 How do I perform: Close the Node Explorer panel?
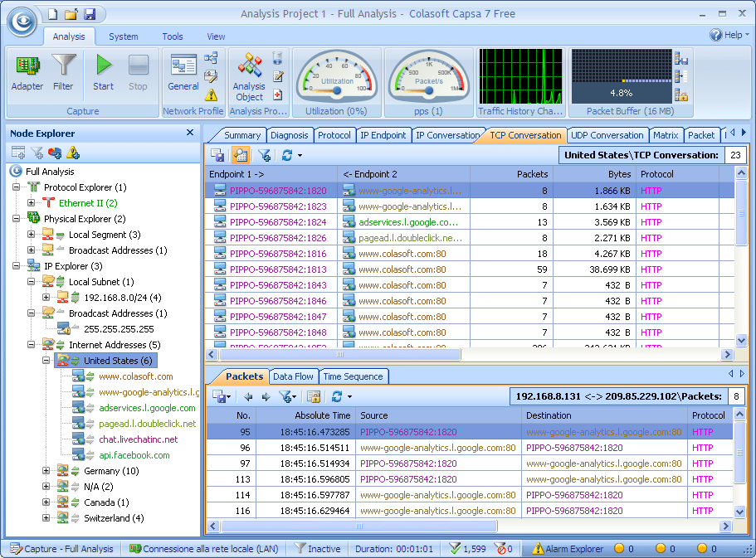[x=190, y=133]
